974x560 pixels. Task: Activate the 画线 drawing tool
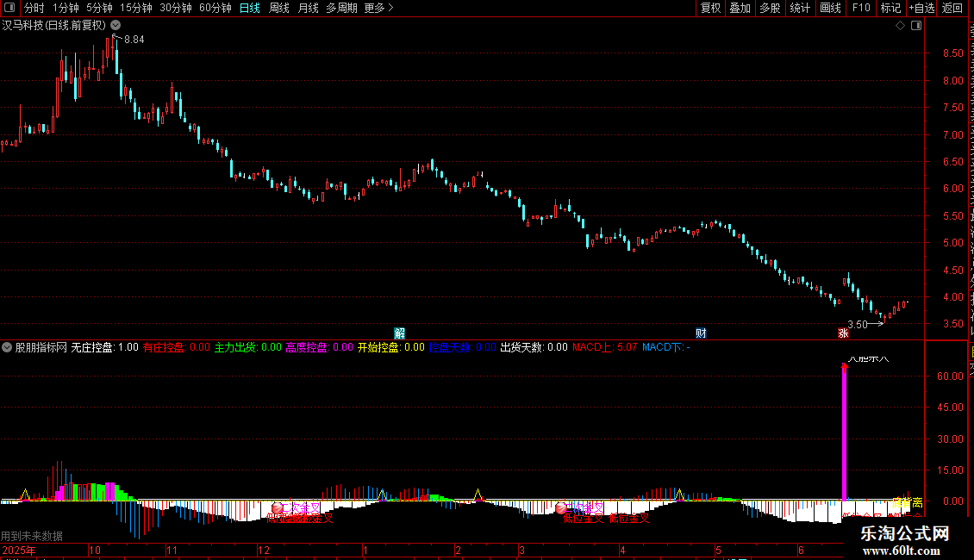coord(831,8)
